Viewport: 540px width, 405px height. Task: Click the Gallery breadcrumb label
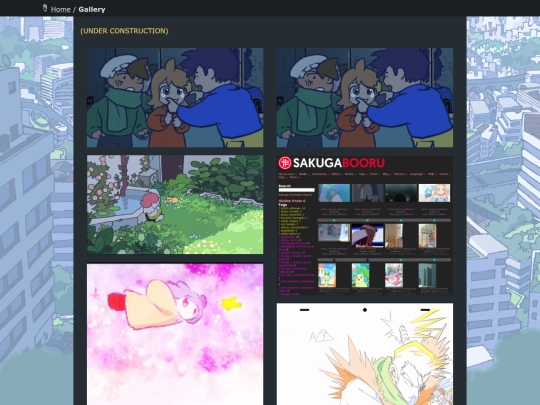coord(92,9)
